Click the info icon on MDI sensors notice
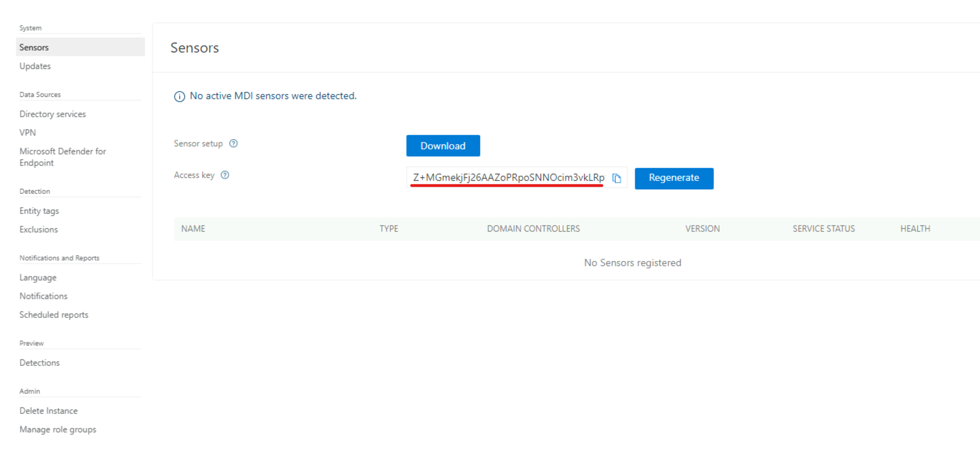 [179, 97]
